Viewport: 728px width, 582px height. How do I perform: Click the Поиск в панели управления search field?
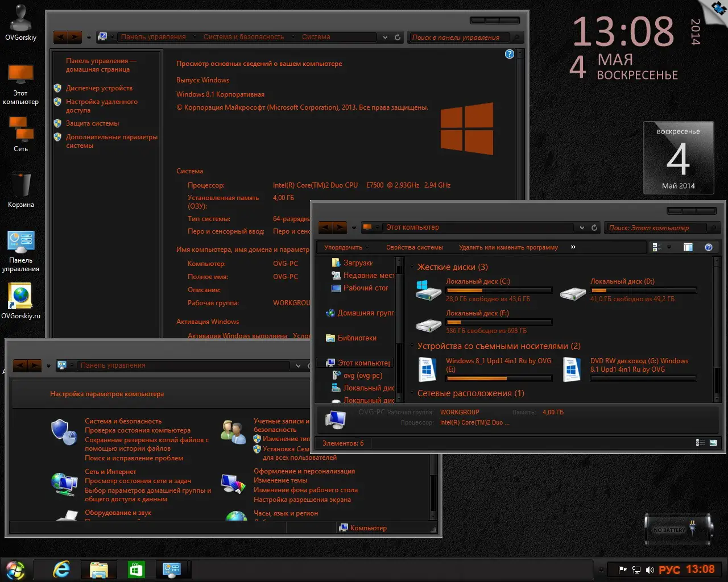(x=460, y=38)
